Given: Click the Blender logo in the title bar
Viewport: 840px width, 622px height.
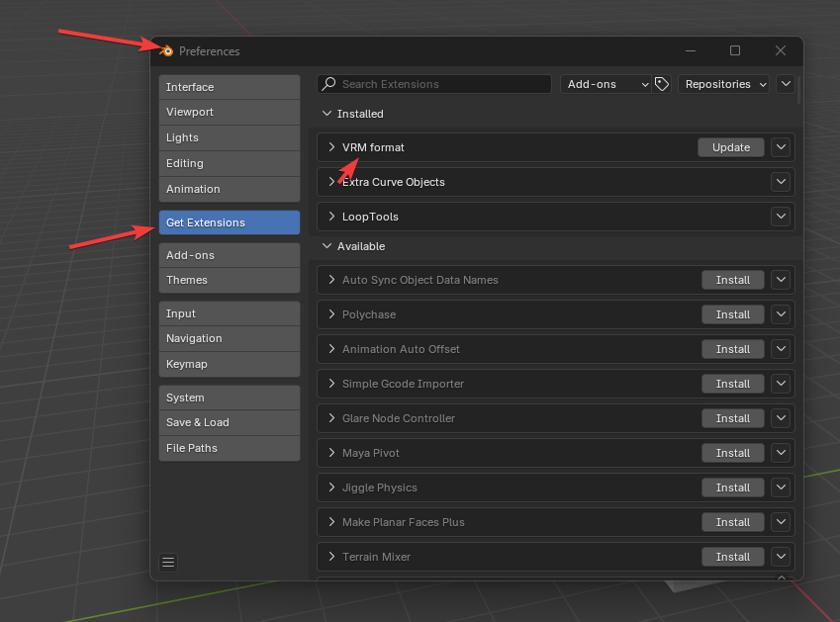Looking at the screenshot, I should (167, 51).
